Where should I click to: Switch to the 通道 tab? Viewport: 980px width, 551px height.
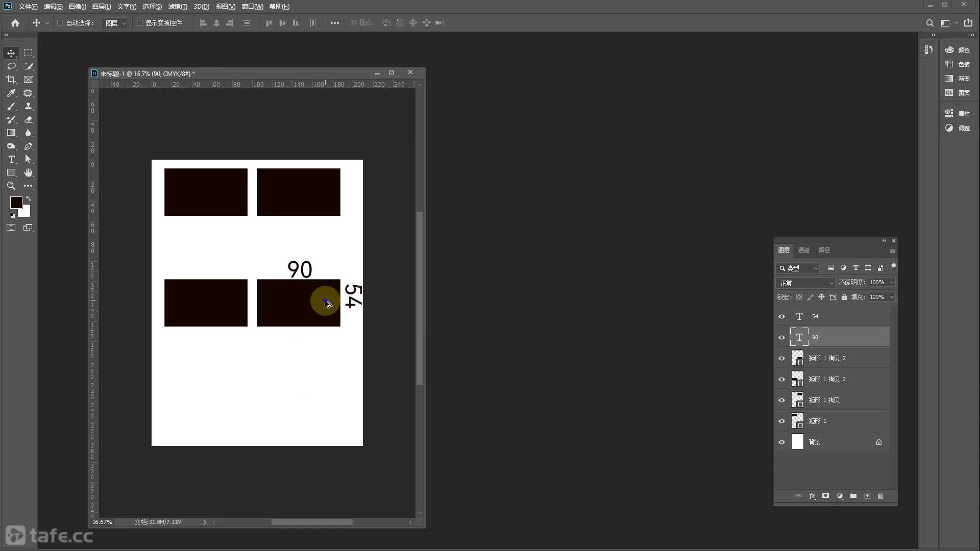coord(804,250)
